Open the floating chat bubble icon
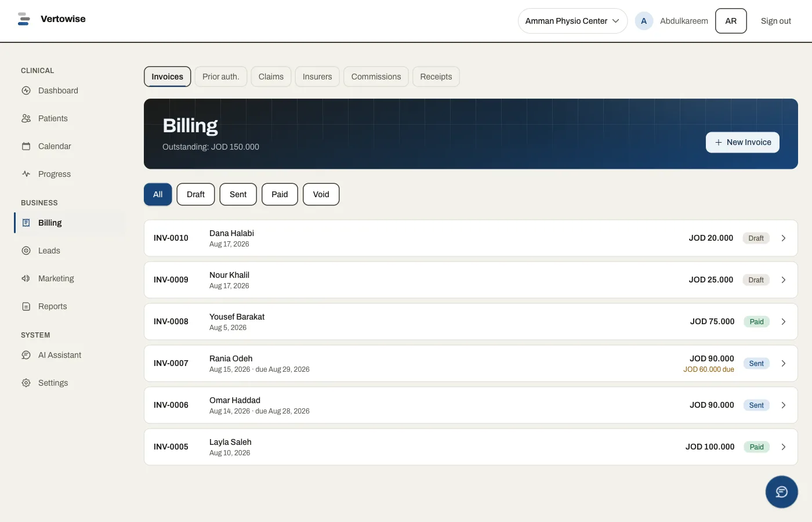 click(x=782, y=492)
